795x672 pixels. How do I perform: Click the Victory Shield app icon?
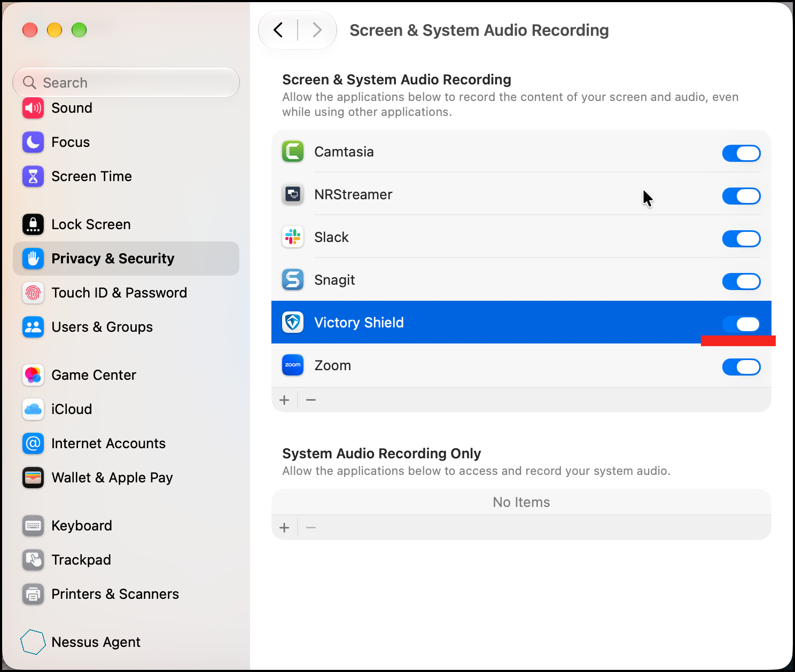click(x=293, y=323)
